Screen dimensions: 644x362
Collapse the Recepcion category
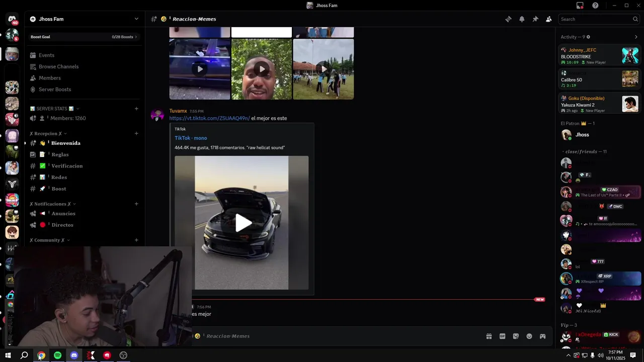(48, 134)
